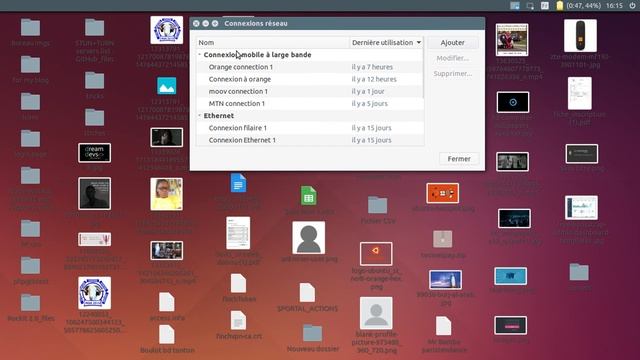Sort by Nom column header
640x360 pixels.
(x=272, y=42)
